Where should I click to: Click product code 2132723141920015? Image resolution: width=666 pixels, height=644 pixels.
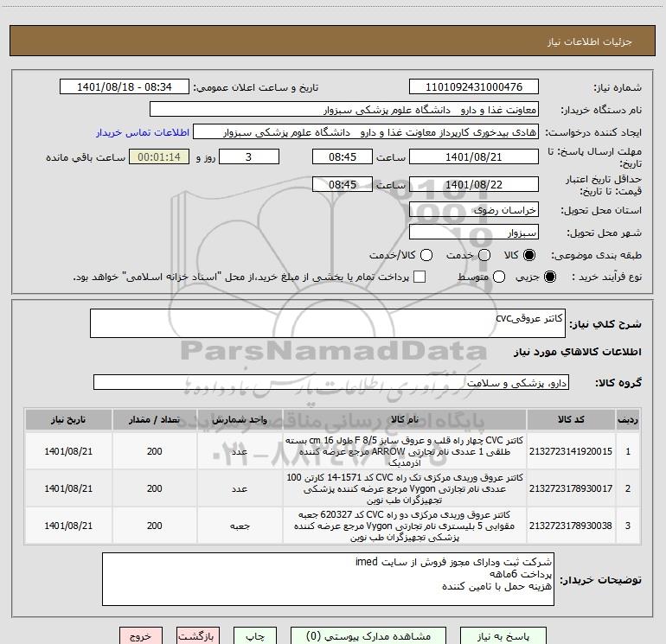(x=571, y=451)
